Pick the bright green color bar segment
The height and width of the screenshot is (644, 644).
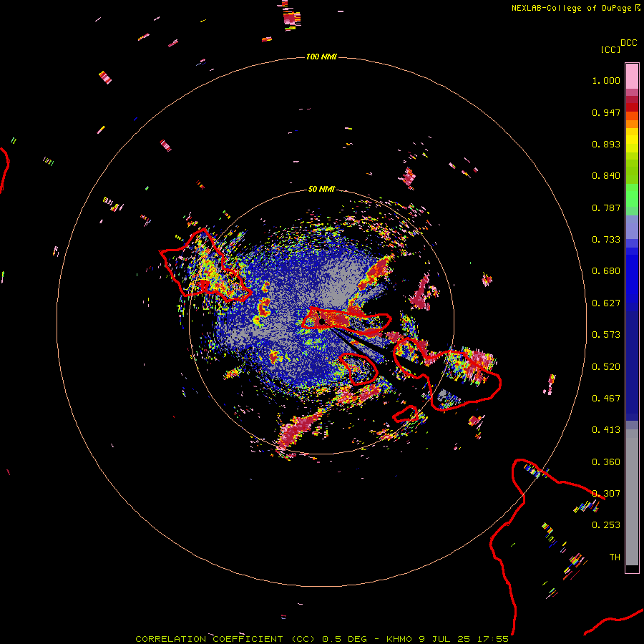(x=632, y=195)
